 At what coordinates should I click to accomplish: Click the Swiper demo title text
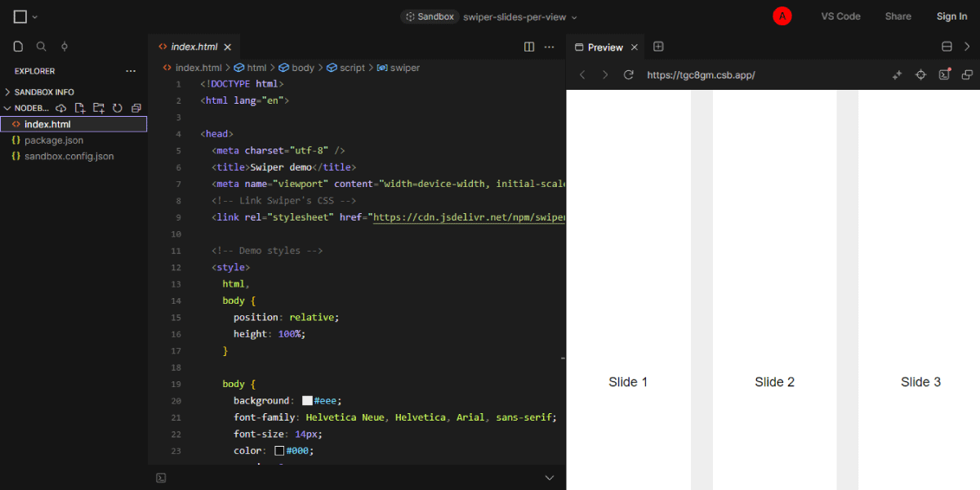tap(282, 167)
